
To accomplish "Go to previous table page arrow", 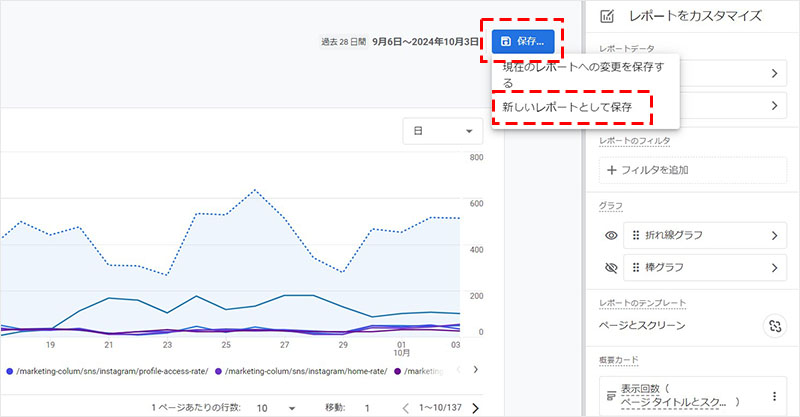I will click(x=406, y=408).
